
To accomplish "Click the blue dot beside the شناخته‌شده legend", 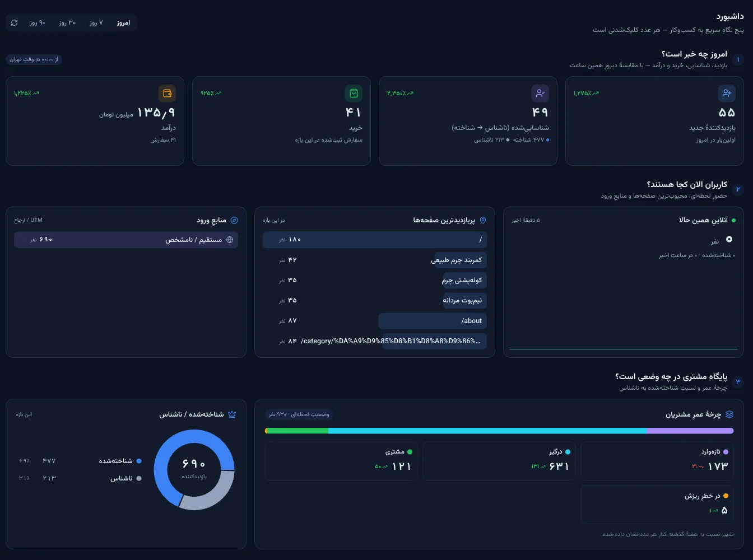I will coord(139,461).
